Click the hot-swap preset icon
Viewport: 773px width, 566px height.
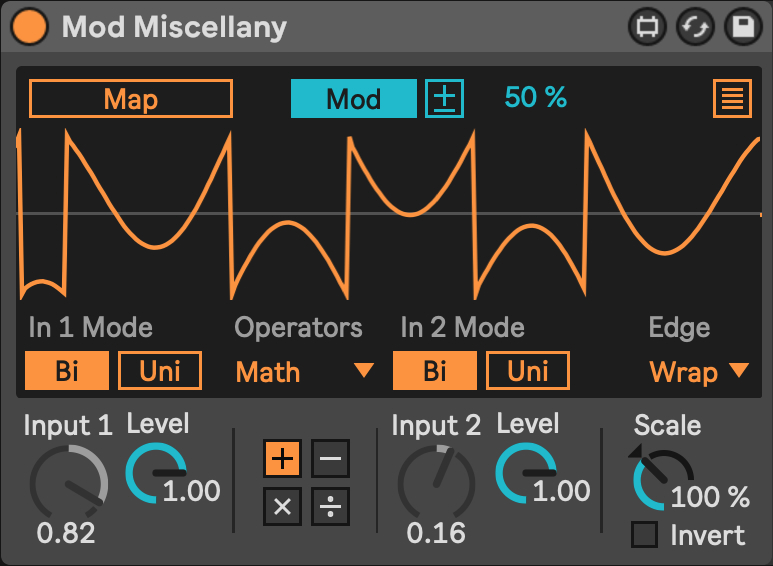click(x=695, y=27)
